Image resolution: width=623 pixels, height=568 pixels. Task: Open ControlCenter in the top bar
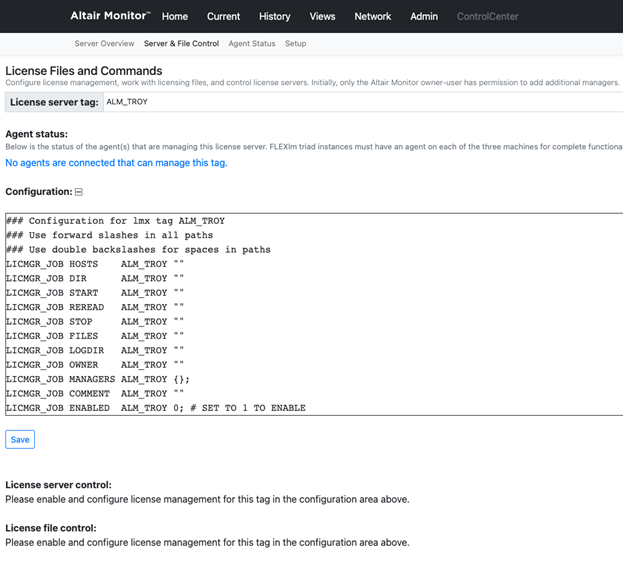(487, 17)
